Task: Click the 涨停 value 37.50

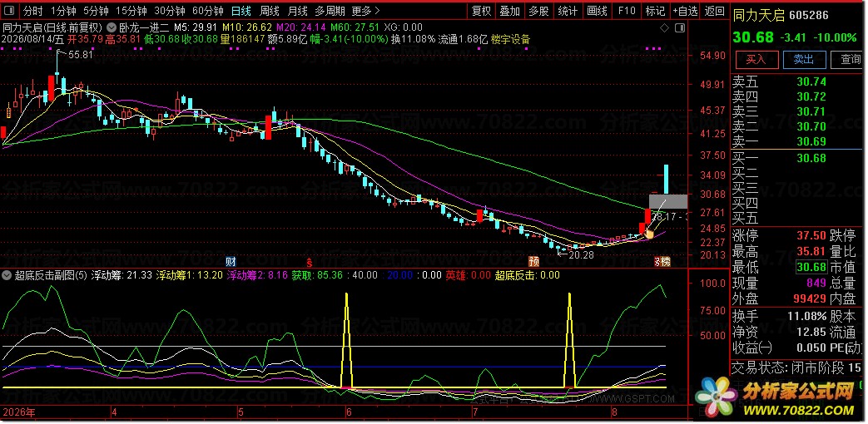Action: (x=811, y=236)
